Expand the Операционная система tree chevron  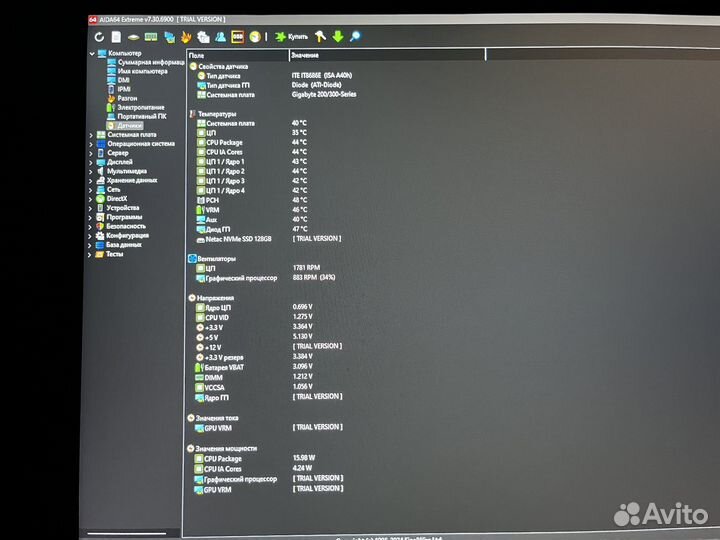click(90, 145)
